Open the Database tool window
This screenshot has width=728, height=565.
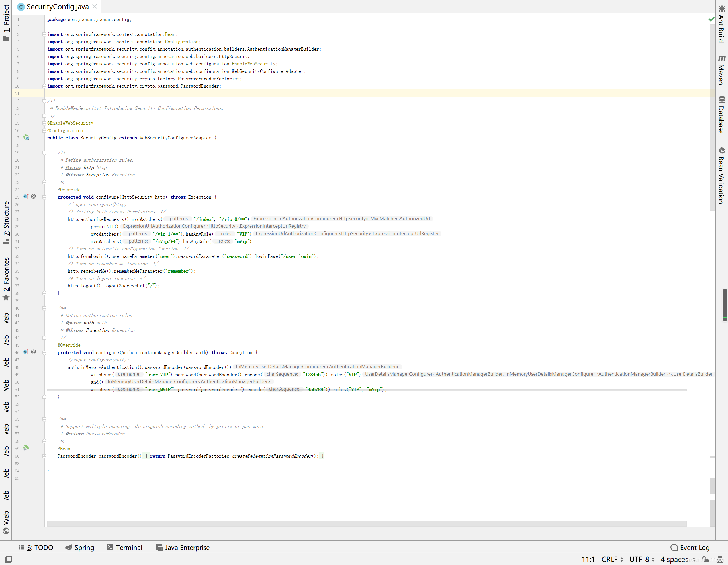[x=722, y=115]
